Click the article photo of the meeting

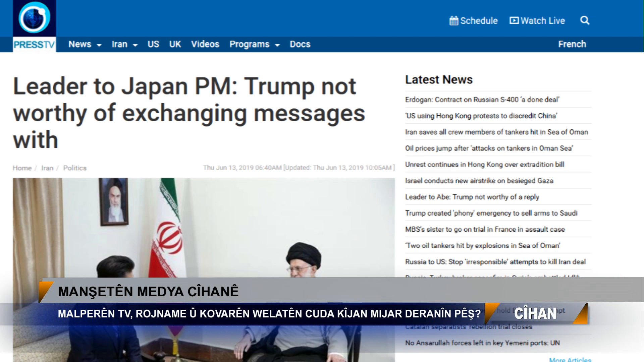click(x=204, y=228)
